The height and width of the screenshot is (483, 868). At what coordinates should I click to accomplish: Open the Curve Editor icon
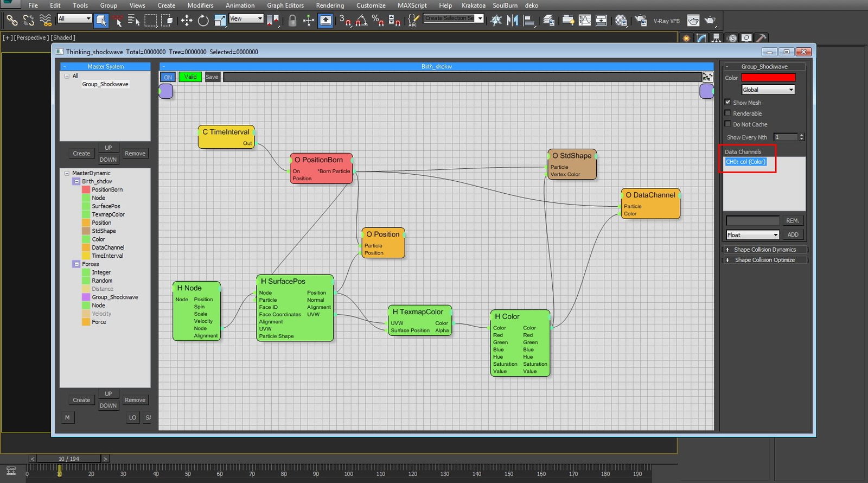(585, 21)
